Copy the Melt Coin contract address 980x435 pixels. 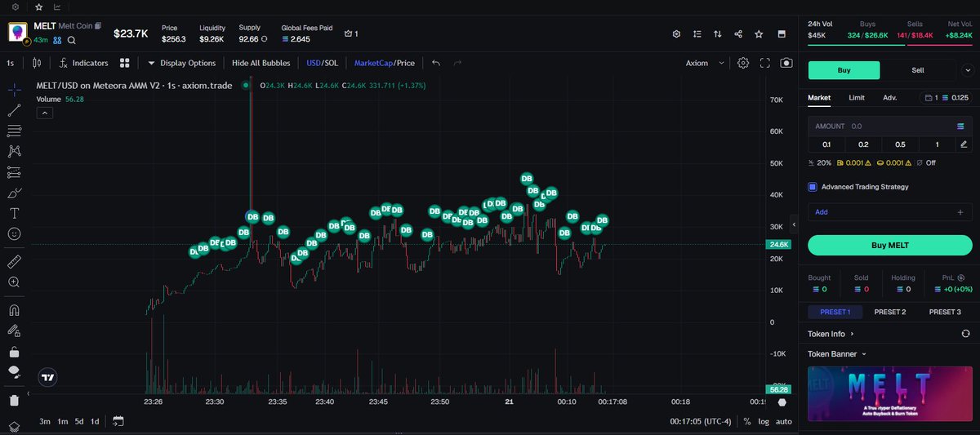(99, 26)
